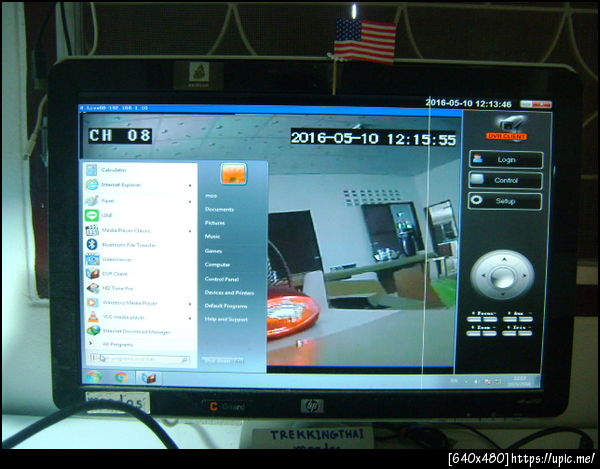
Task: Tilt camera down with PTZ down arrow
Action: (502, 294)
